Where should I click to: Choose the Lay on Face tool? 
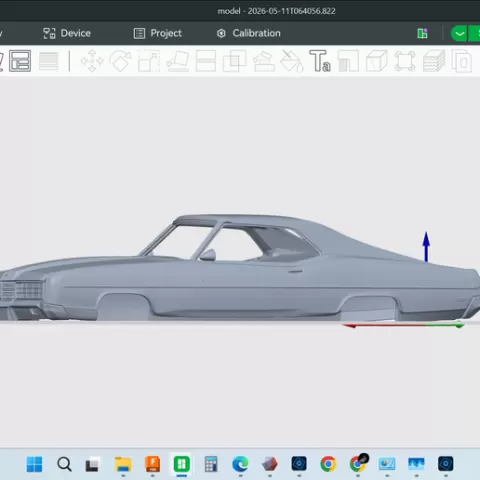178,61
